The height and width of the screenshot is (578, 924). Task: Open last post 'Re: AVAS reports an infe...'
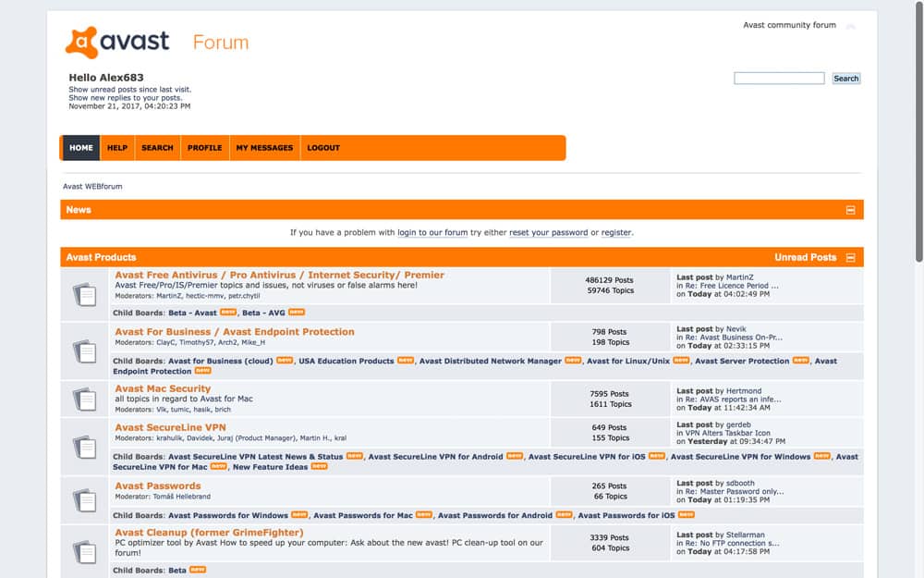733,400
